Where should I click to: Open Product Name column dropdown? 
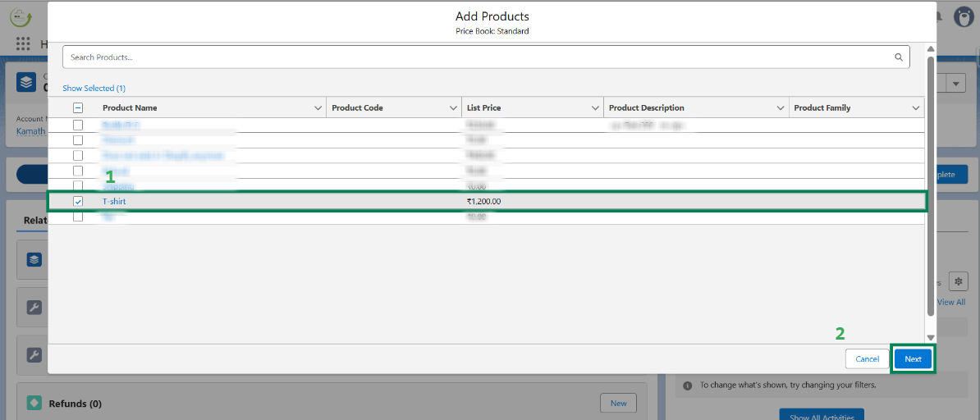coord(318,108)
